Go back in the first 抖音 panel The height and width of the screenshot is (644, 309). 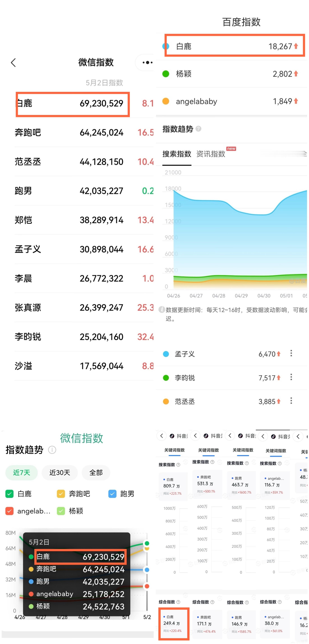[x=162, y=436]
